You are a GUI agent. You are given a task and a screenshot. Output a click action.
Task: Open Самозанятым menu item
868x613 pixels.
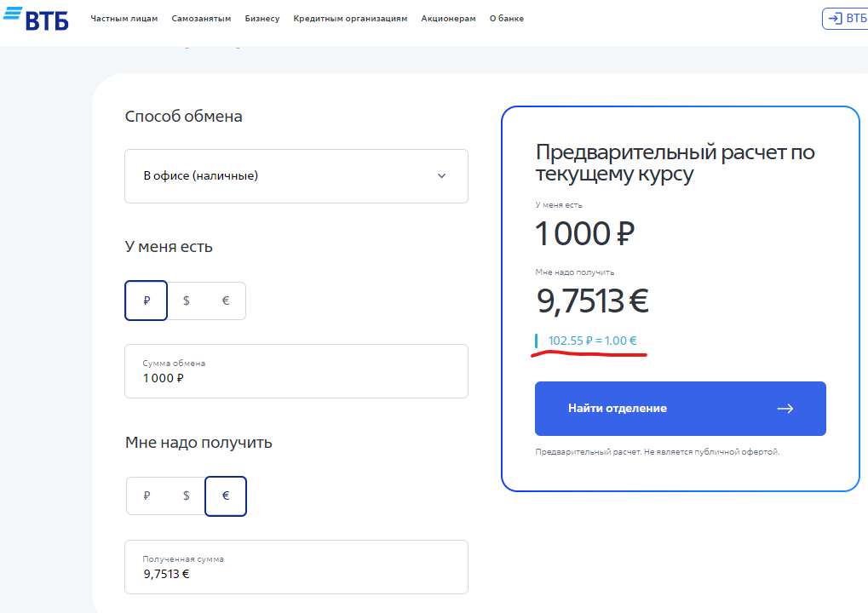pyautogui.click(x=201, y=19)
